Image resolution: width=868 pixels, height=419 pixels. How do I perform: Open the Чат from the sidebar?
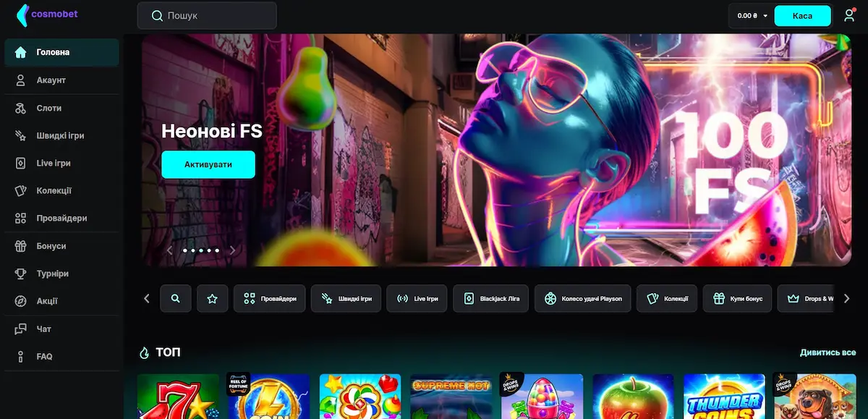tap(61, 329)
